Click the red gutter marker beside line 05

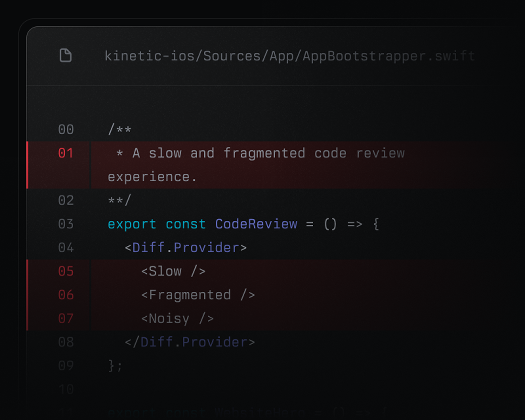coord(28,271)
